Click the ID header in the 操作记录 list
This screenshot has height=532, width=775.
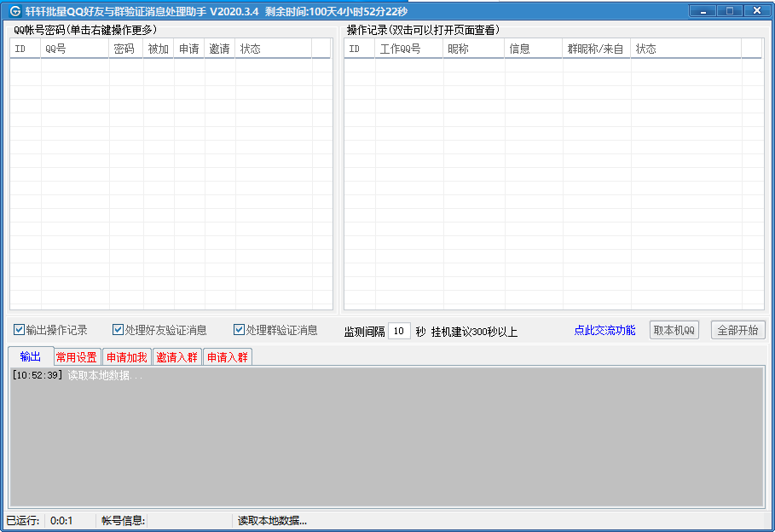[x=359, y=49]
